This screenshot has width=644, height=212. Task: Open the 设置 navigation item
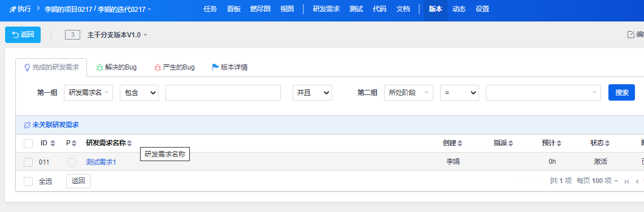click(482, 9)
